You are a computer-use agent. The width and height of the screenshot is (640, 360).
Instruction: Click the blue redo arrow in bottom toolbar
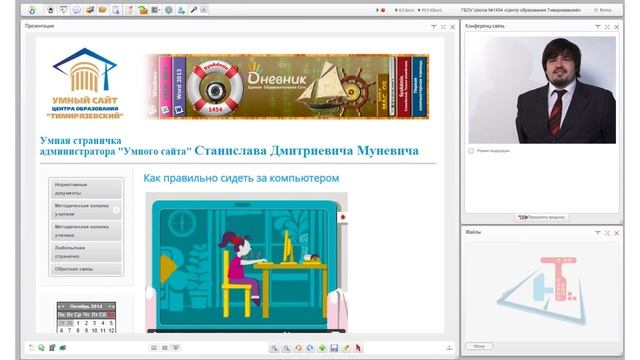coord(310,348)
